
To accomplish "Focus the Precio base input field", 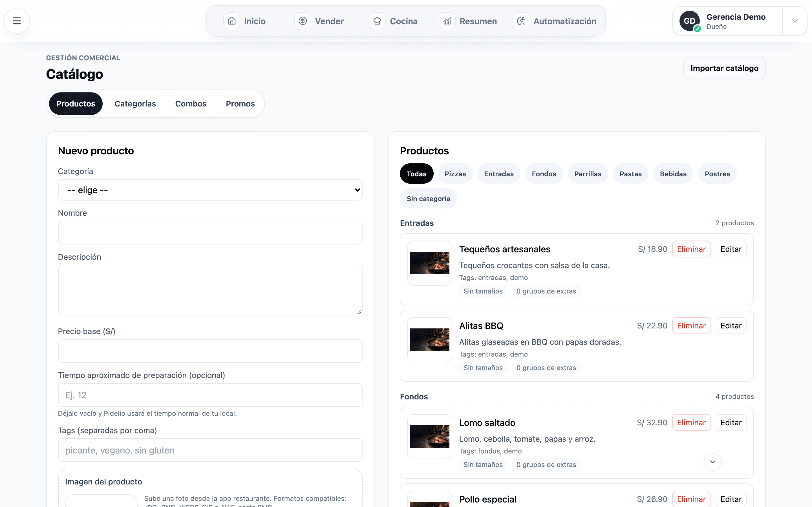I will click(210, 351).
